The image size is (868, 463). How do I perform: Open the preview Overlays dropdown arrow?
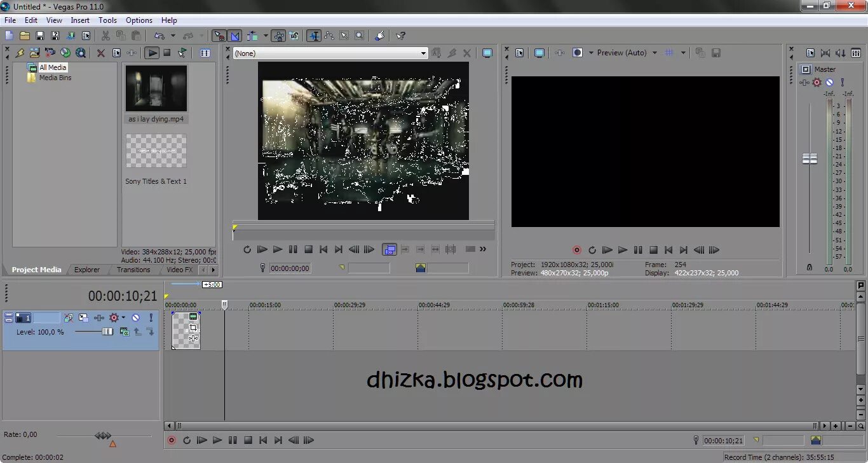[683, 53]
